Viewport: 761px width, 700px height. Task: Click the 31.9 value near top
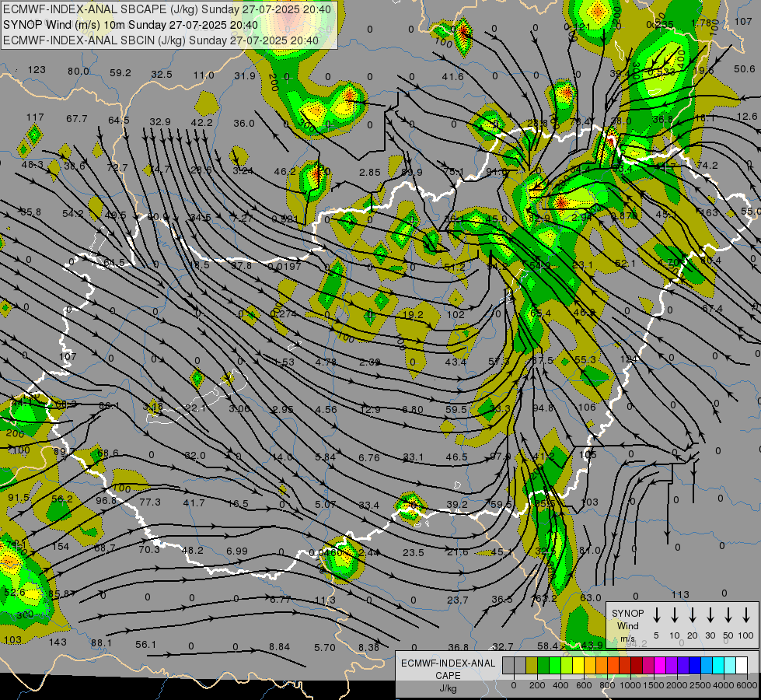pos(245,75)
